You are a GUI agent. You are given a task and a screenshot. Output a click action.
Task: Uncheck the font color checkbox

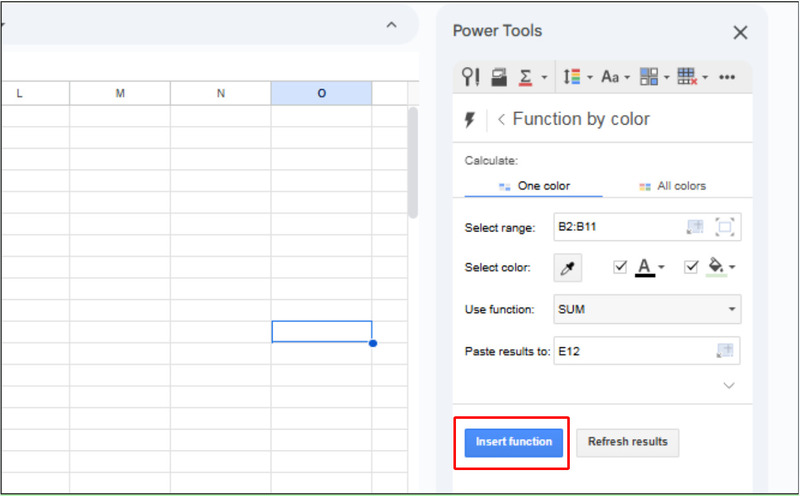620,267
